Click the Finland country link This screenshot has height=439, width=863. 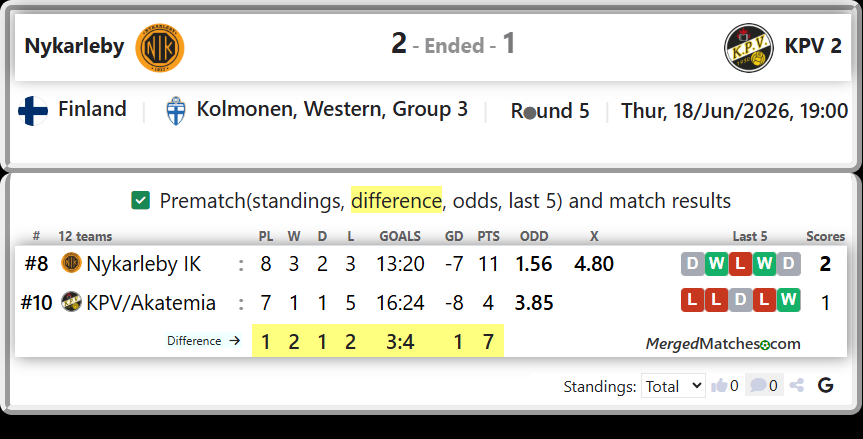[x=92, y=109]
